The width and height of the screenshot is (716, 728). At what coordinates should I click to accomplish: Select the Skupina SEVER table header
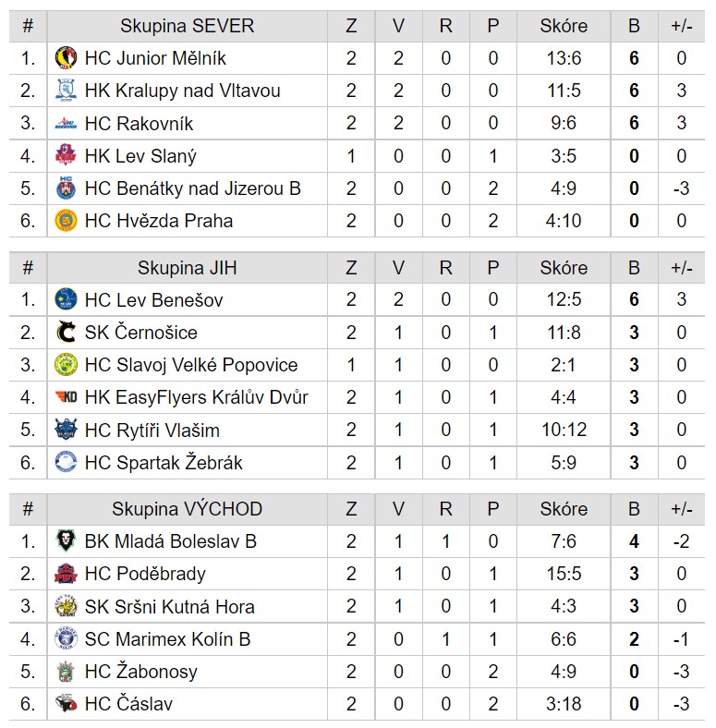pos(188,26)
